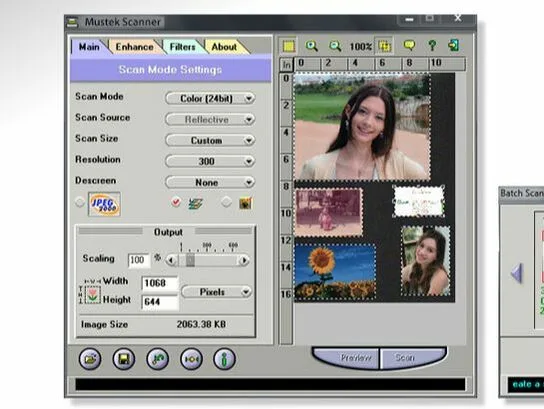This screenshot has width=544, height=409.
Task: Click the zoom out magnifier icon
Action: (x=335, y=46)
